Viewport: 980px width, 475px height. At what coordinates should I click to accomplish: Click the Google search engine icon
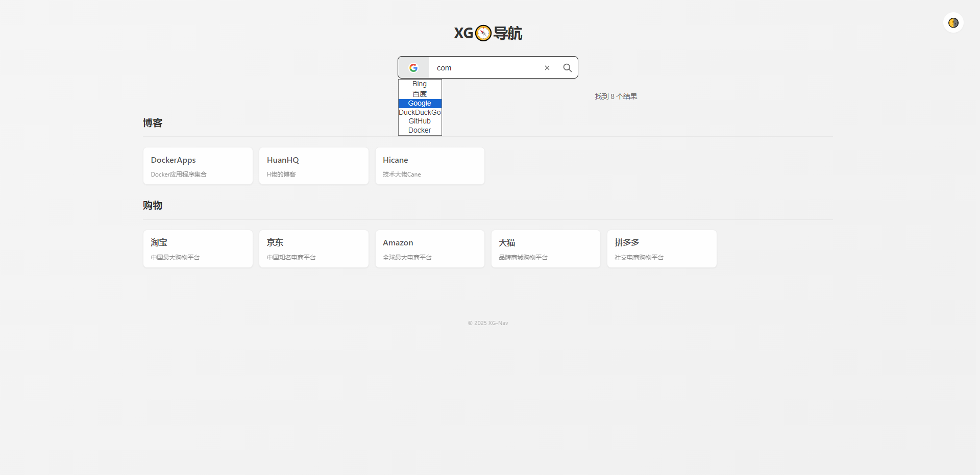point(413,68)
